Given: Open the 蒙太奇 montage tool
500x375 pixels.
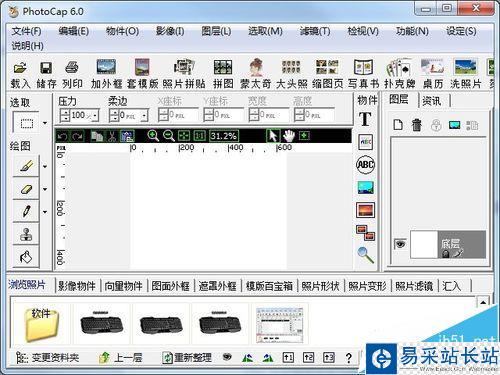Looking at the screenshot, I should tap(256, 74).
